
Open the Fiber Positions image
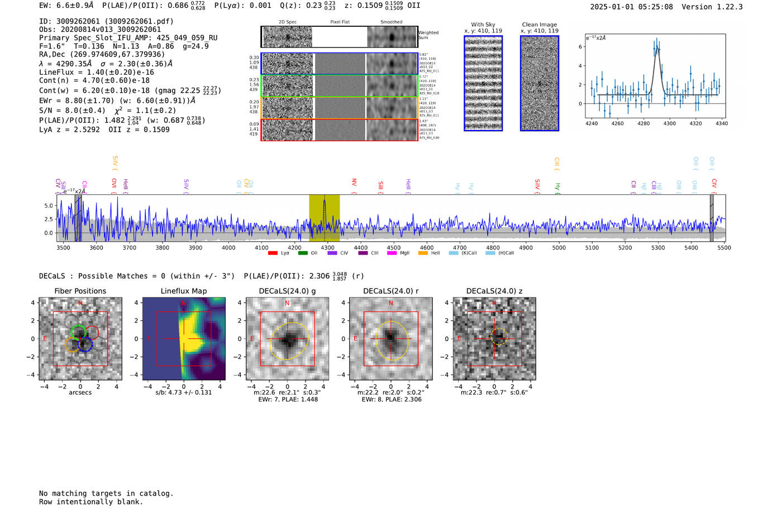click(80, 339)
